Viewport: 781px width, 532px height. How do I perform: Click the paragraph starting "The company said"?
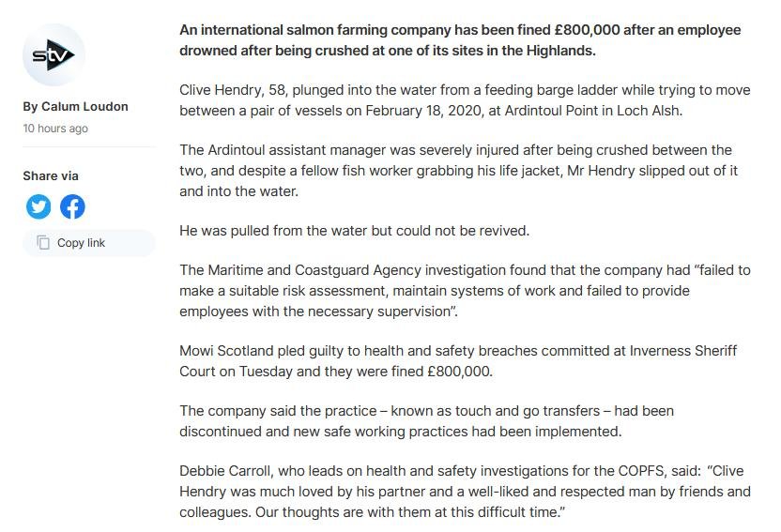[426, 420]
